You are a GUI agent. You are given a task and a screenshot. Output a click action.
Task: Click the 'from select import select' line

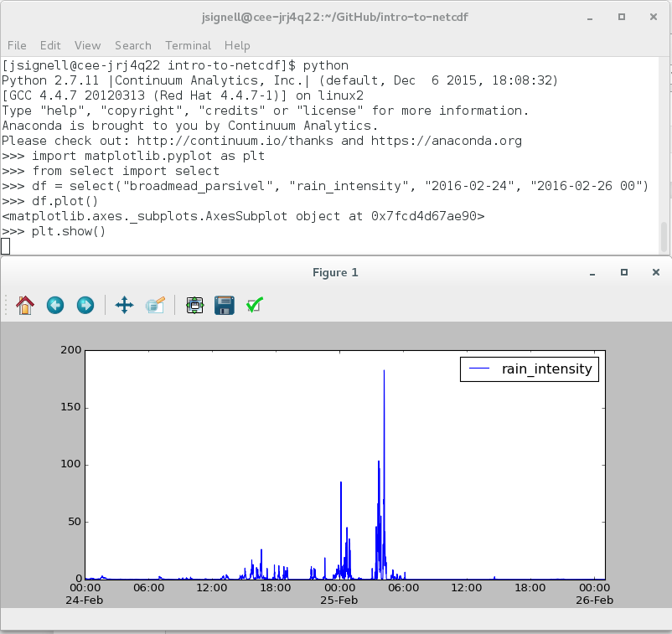pyautogui.click(x=110, y=171)
